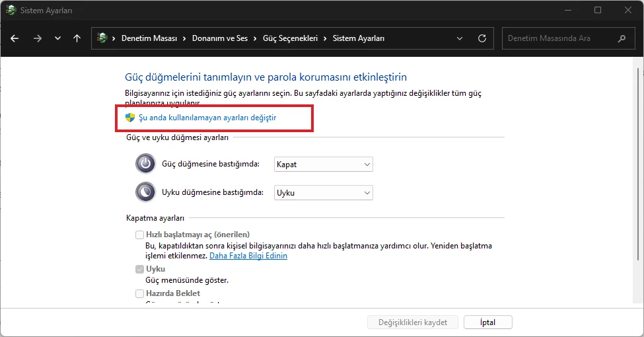Maximize the Sistem Ayarları window
Screen dimensions: 644x337
598,10
